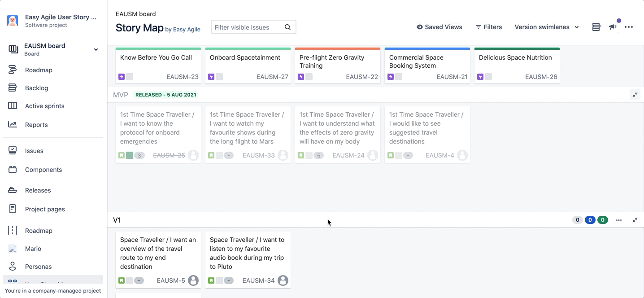Open the V1 swimlane three-dot options
The width and height of the screenshot is (644, 298).
tap(619, 220)
